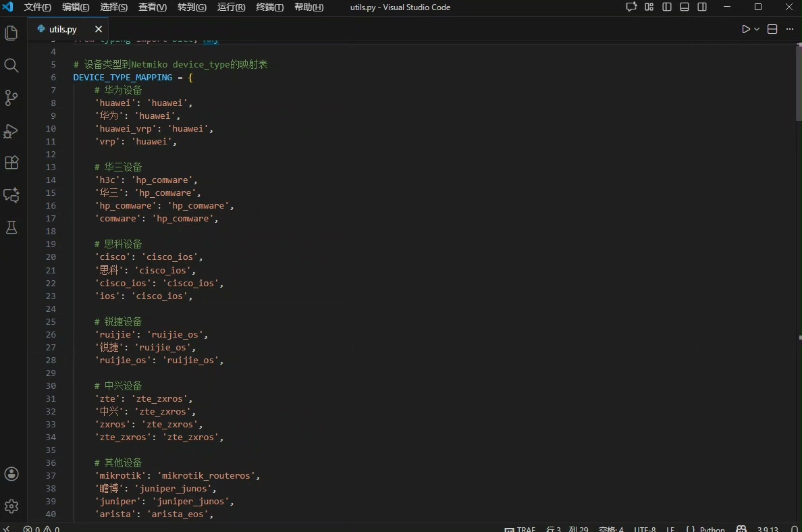This screenshot has width=802, height=532.
Task: Open the Extensions view
Action: pos(11,163)
